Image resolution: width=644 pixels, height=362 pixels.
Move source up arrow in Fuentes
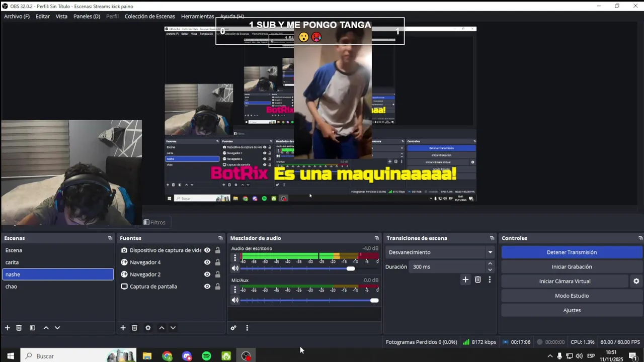tap(162, 328)
